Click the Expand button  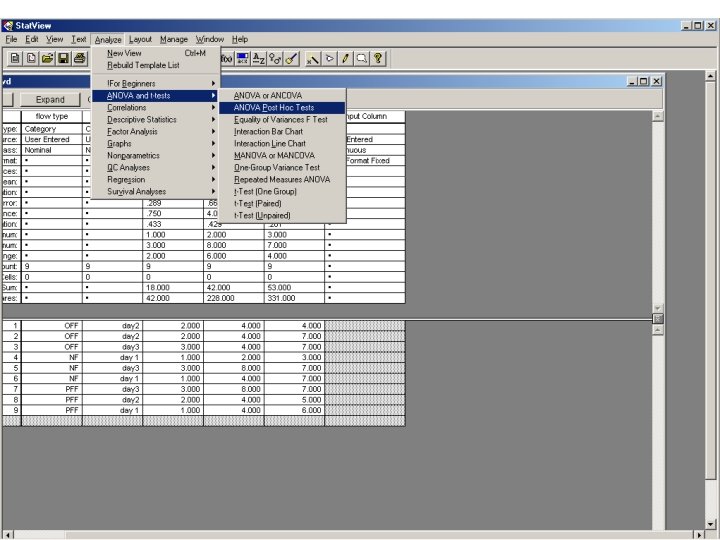50,100
